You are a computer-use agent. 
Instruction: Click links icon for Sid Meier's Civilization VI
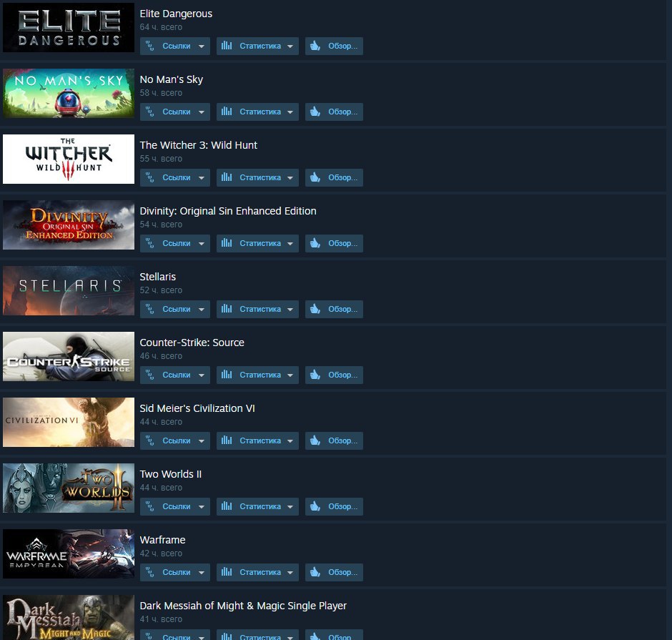tap(149, 440)
